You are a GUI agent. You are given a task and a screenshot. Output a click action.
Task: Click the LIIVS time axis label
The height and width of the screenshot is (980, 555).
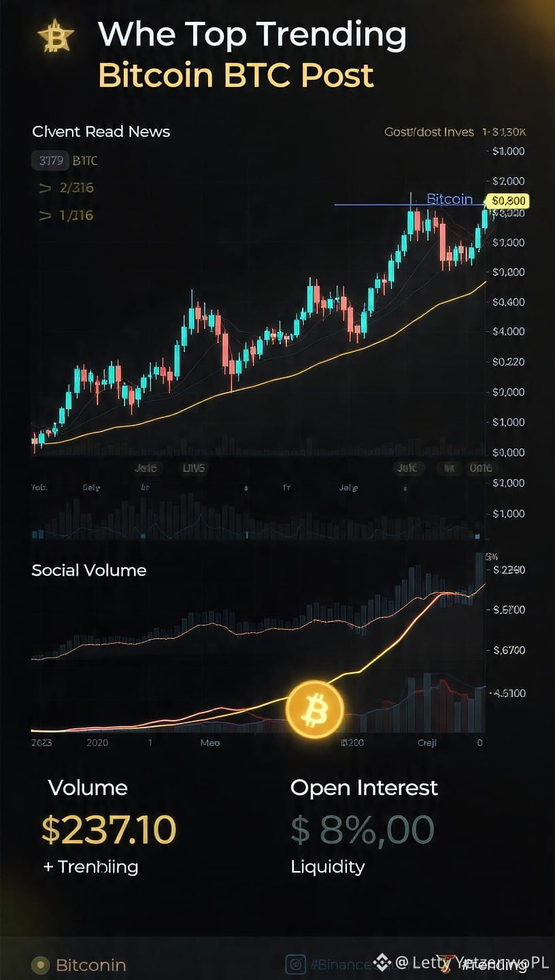point(194,468)
